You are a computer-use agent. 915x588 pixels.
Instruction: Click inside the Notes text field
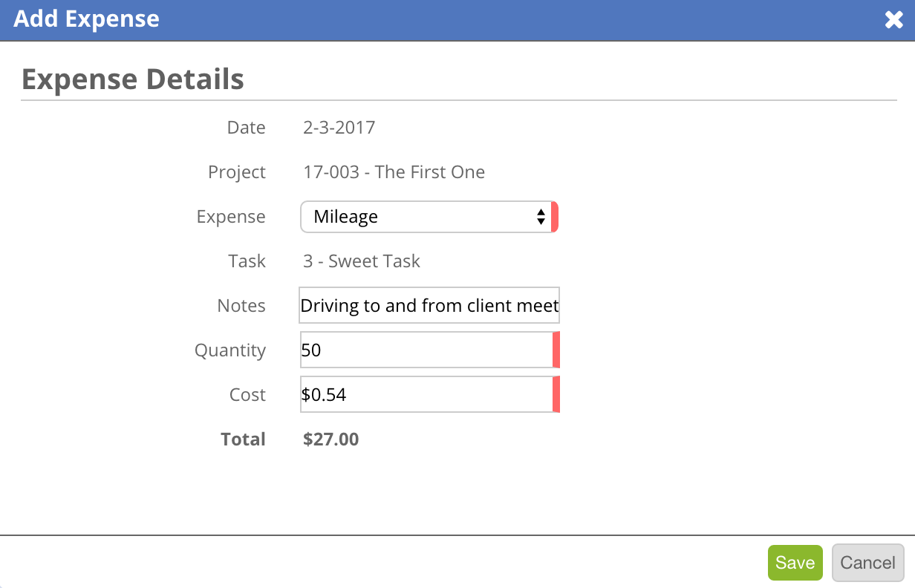[429, 305]
